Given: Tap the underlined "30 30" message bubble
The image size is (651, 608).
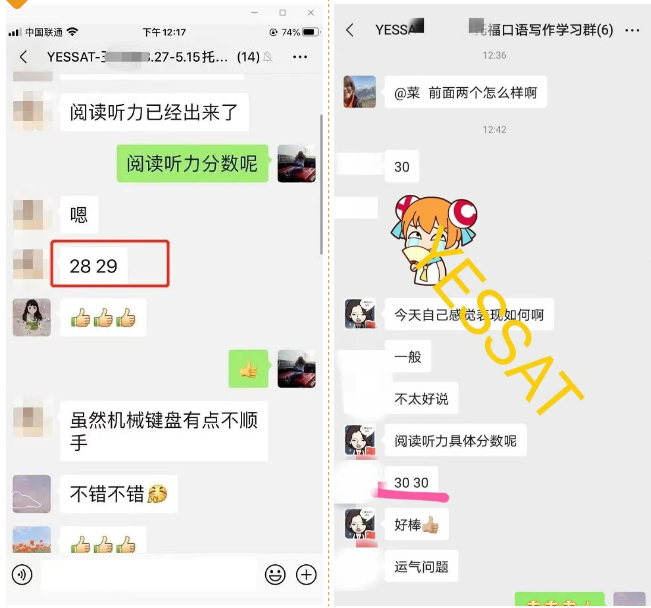Looking at the screenshot, I should click(411, 483).
